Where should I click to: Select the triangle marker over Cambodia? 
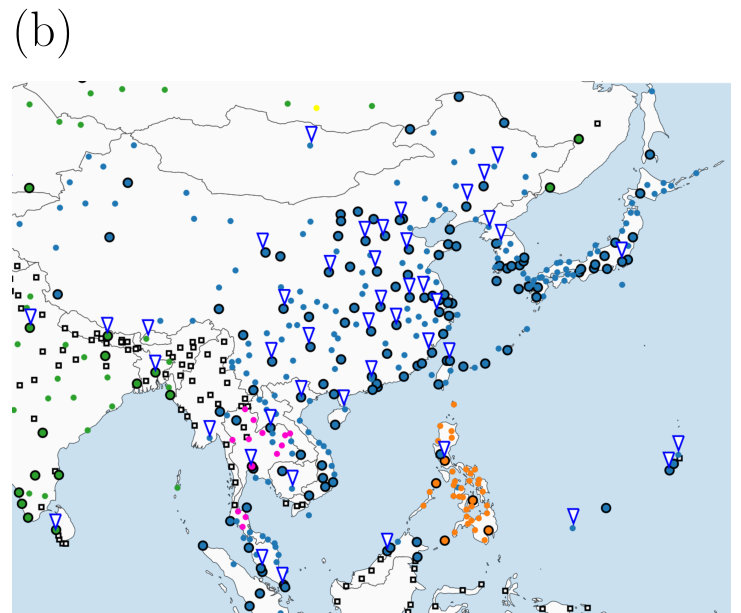(x=293, y=478)
